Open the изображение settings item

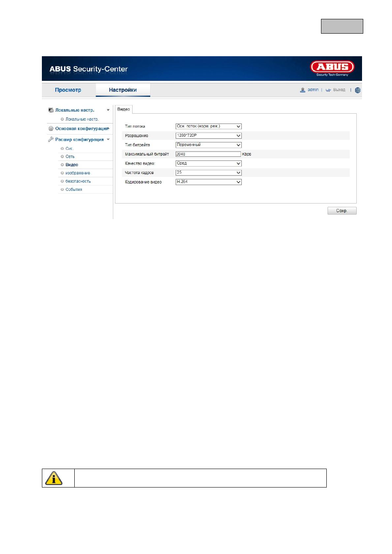(78, 173)
